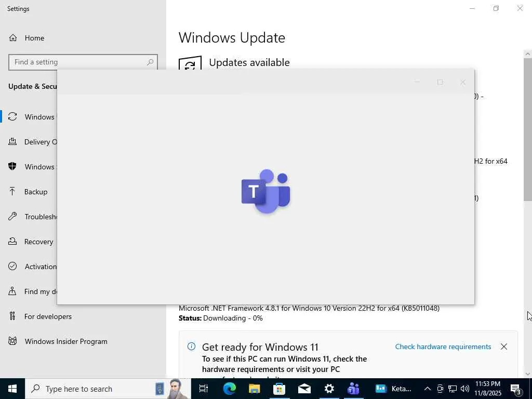Click the Recovery icon in sidebar
Image resolution: width=532 pixels, height=399 pixels.
point(12,241)
